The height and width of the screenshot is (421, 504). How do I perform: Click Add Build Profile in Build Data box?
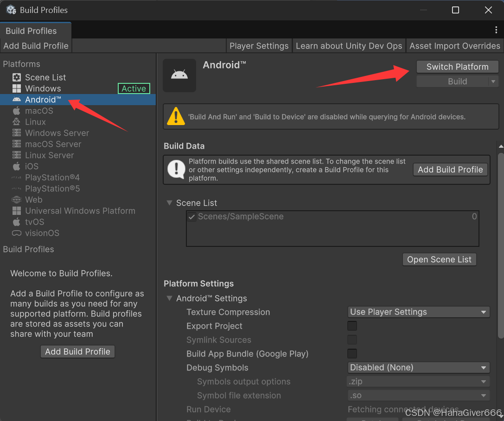(x=450, y=170)
